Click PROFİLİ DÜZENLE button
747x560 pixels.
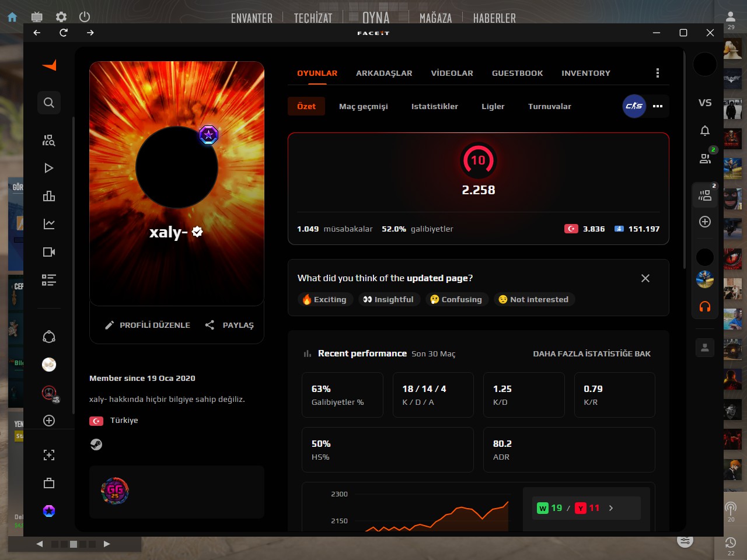148,325
